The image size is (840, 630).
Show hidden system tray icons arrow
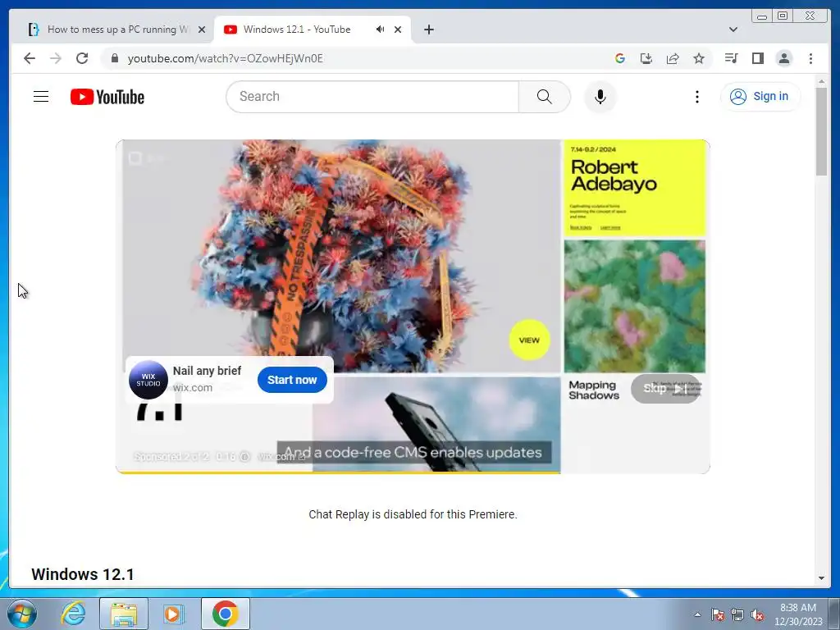coord(697,614)
